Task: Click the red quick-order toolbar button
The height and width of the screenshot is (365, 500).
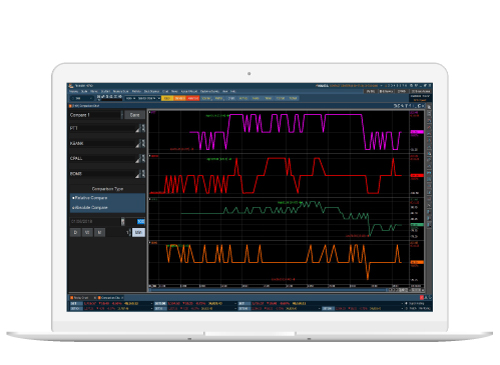Action: 193,98
